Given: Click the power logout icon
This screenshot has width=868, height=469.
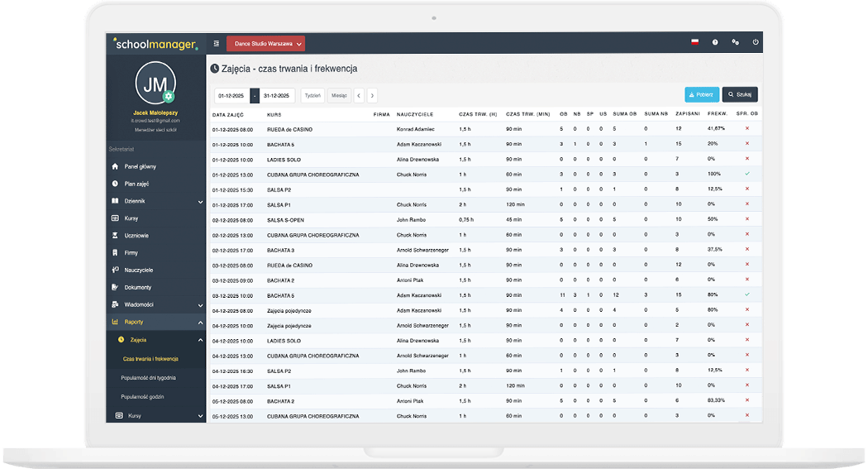Looking at the screenshot, I should click(x=755, y=42).
